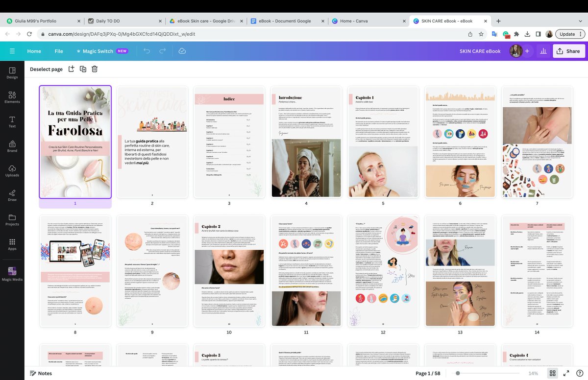Click the SKIN CARE eBook title field
Screen dimensions: 588x380
(480, 51)
